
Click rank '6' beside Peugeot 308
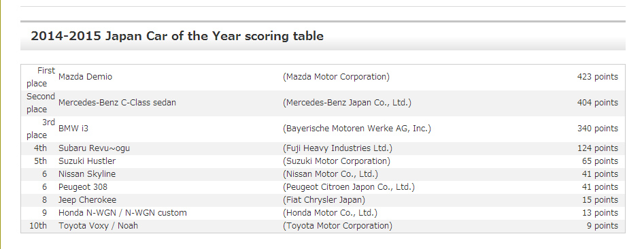pyautogui.click(x=44, y=187)
